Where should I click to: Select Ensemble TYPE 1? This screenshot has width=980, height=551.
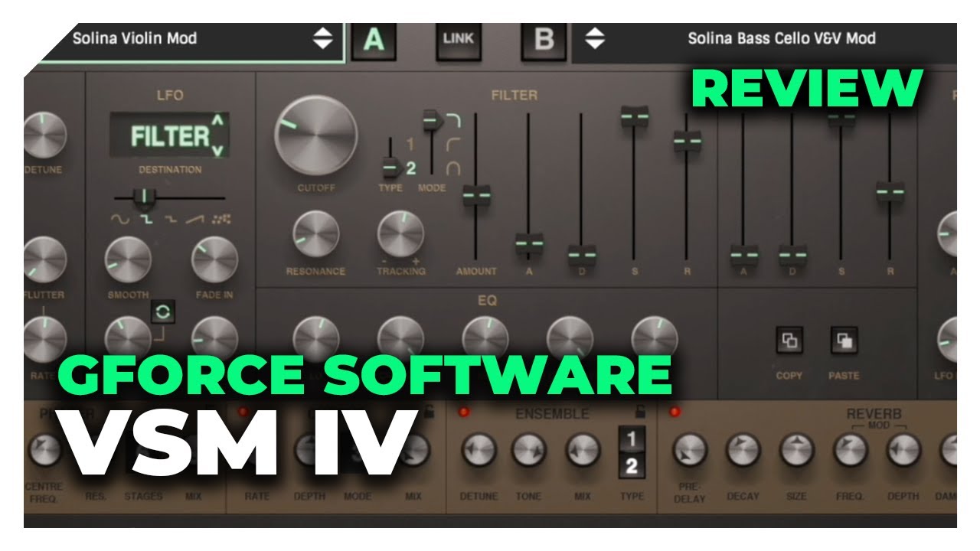pyautogui.click(x=632, y=439)
